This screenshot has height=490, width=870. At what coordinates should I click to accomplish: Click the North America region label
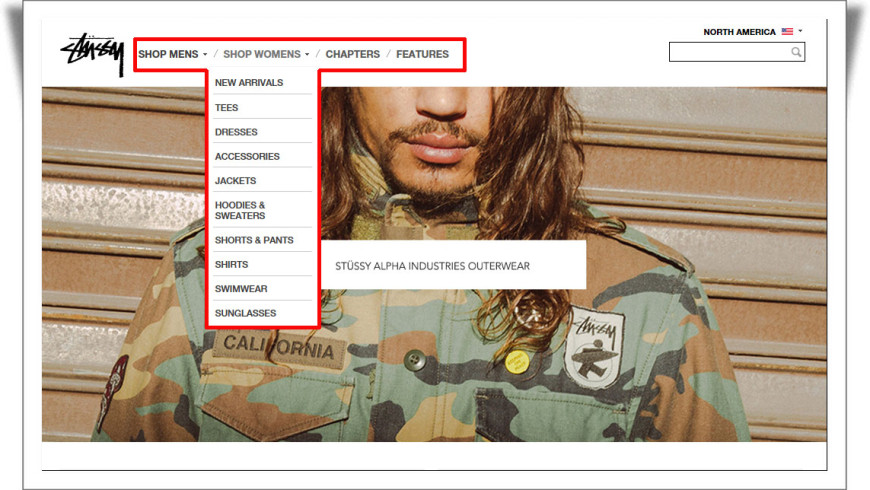tap(739, 32)
